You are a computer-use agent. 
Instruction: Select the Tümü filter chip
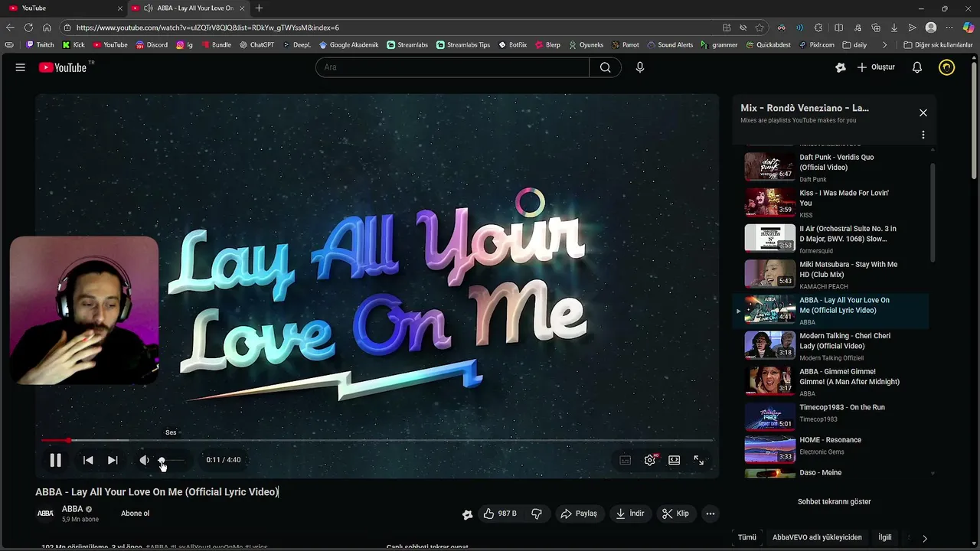pos(747,537)
